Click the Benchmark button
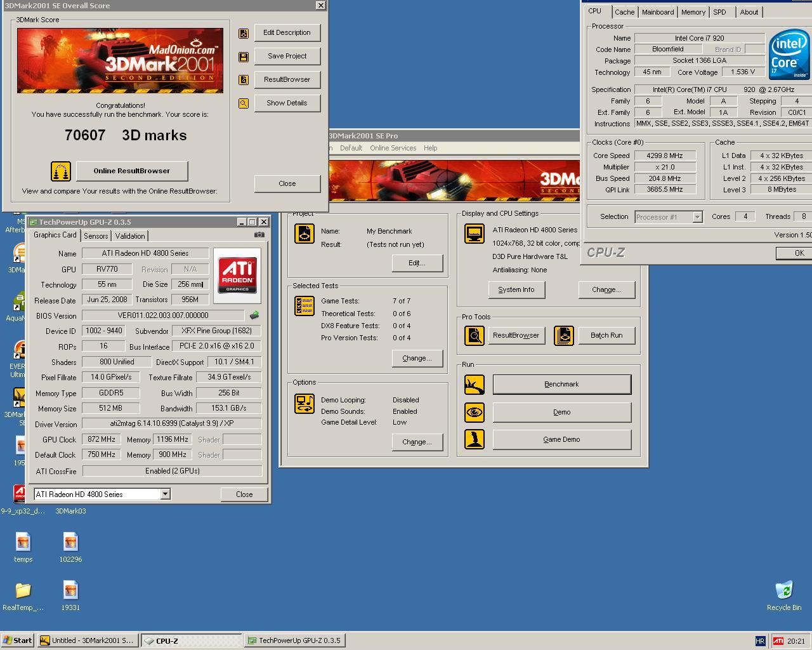812x650 pixels. [561, 385]
